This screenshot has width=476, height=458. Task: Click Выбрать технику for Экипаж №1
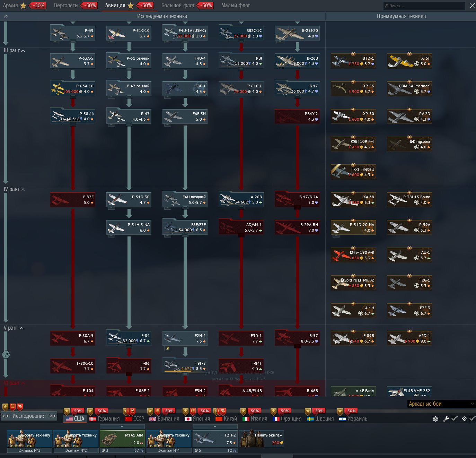click(x=29, y=439)
